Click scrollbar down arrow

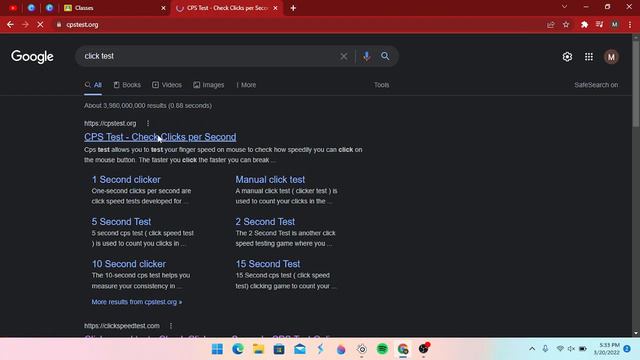tap(636, 333)
